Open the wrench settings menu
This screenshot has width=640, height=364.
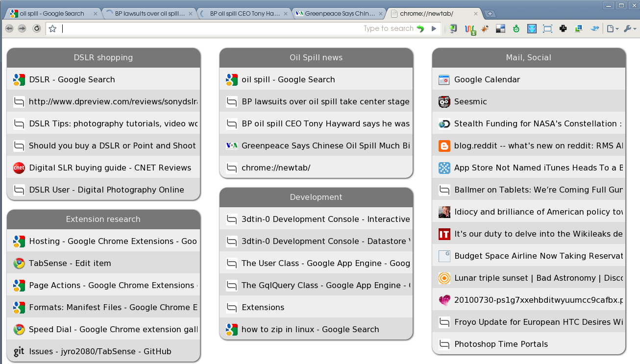coord(630,29)
